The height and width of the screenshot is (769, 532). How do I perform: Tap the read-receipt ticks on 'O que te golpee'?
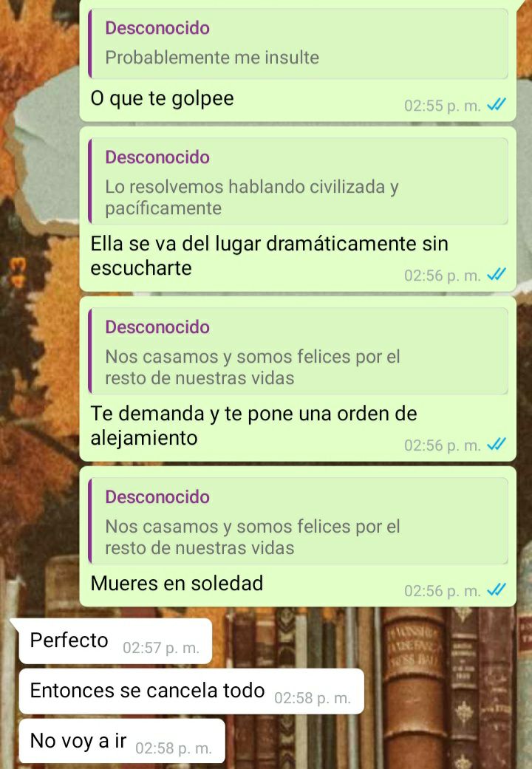[497, 104]
